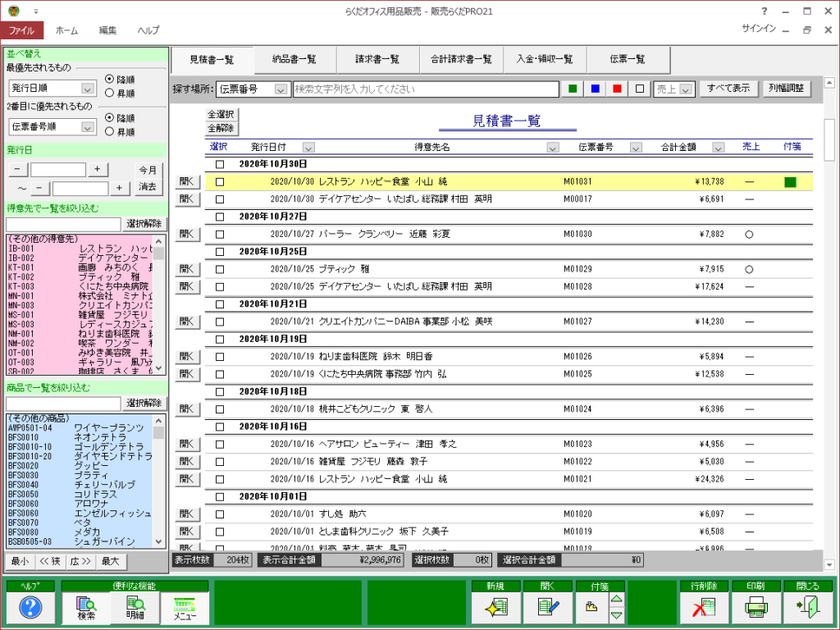The image size is (840, 630).
Task: Switch to the 伝票一覧 tab
Action: coord(628,59)
